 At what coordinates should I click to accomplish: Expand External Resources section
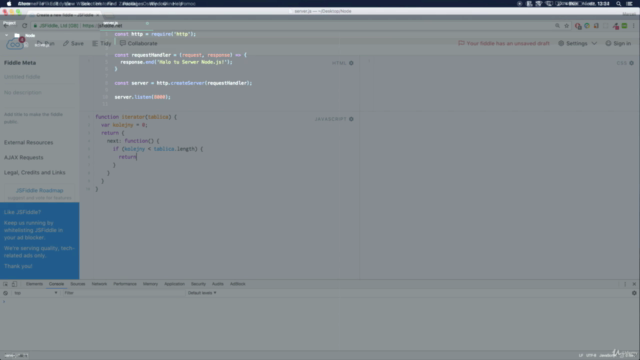29,142
